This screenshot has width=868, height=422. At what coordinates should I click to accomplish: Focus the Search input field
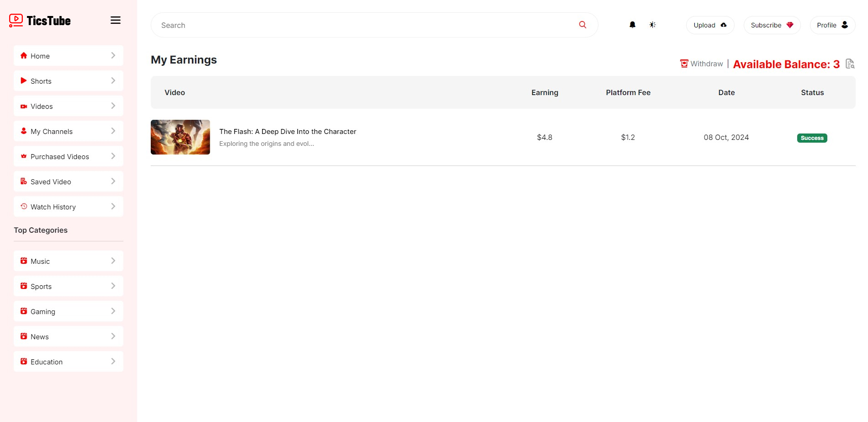[x=365, y=25]
